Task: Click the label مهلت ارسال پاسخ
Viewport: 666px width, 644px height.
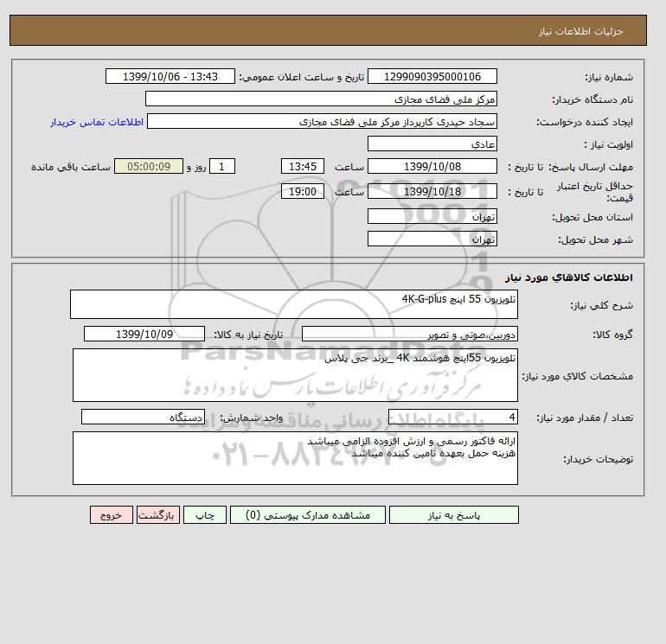Action: coord(592,167)
